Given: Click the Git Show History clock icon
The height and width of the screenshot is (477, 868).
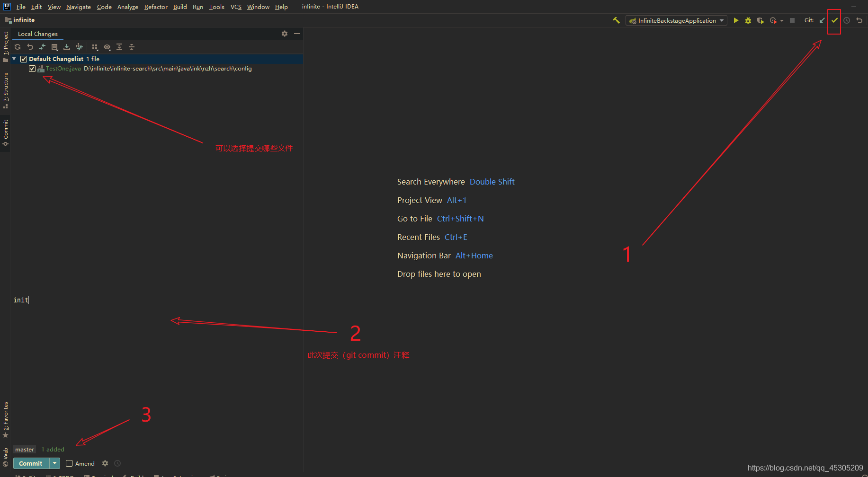Looking at the screenshot, I should tap(847, 20).
